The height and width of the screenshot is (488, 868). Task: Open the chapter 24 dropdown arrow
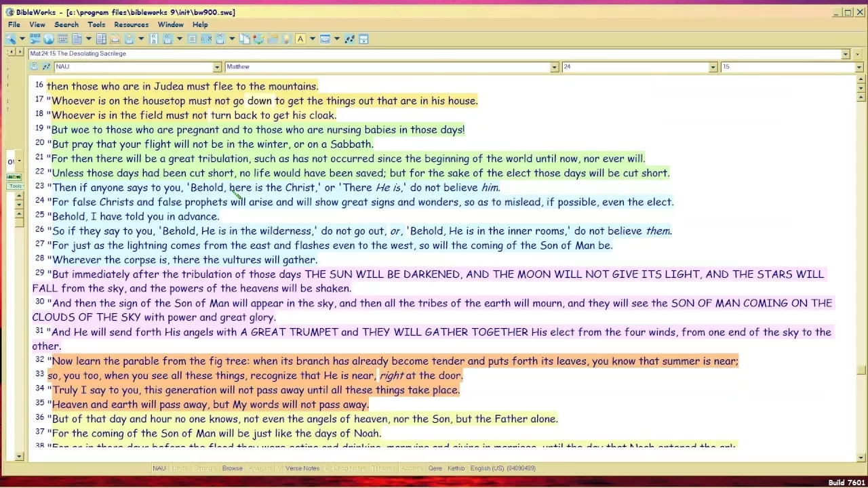coord(713,67)
